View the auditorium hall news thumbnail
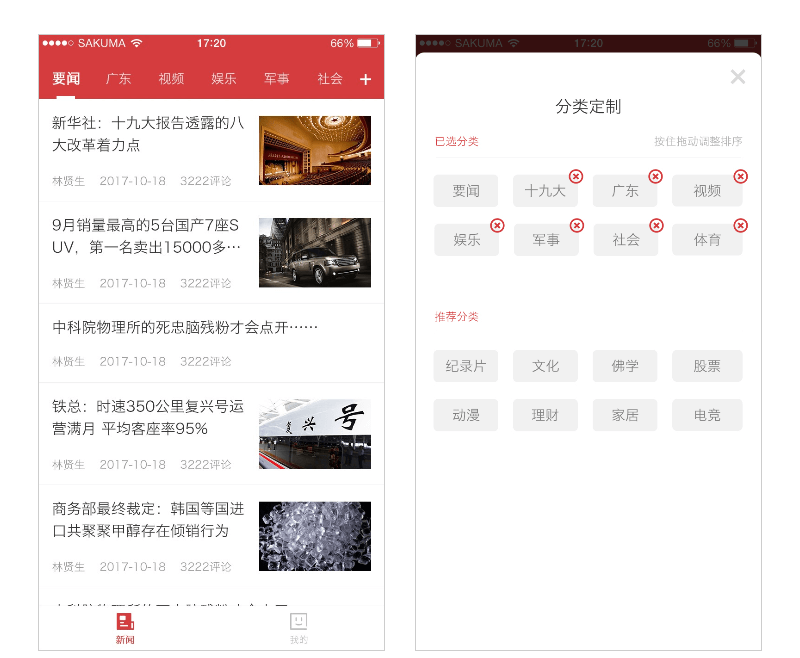Screen dimensions: 800x658 315,150
